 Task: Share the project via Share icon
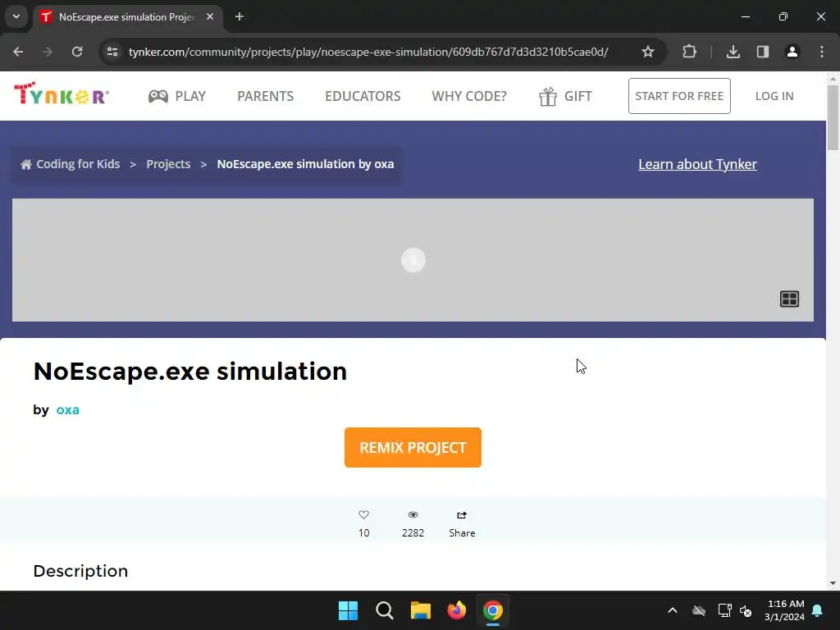(x=462, y=523)
